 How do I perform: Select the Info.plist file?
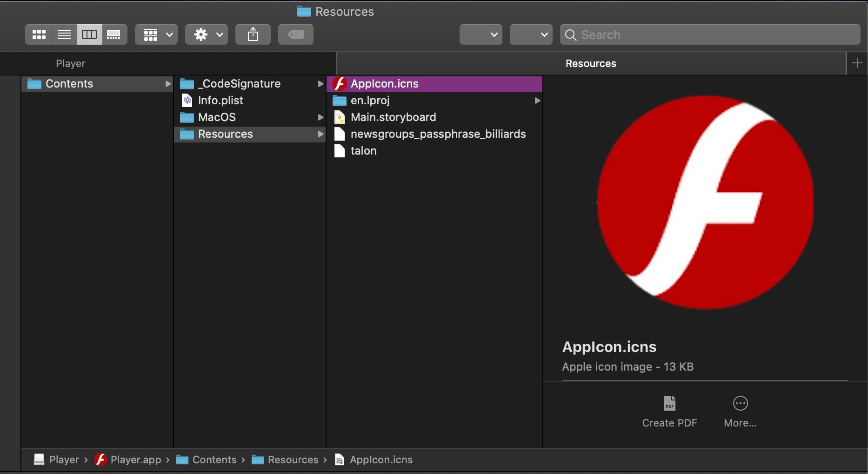220,101
